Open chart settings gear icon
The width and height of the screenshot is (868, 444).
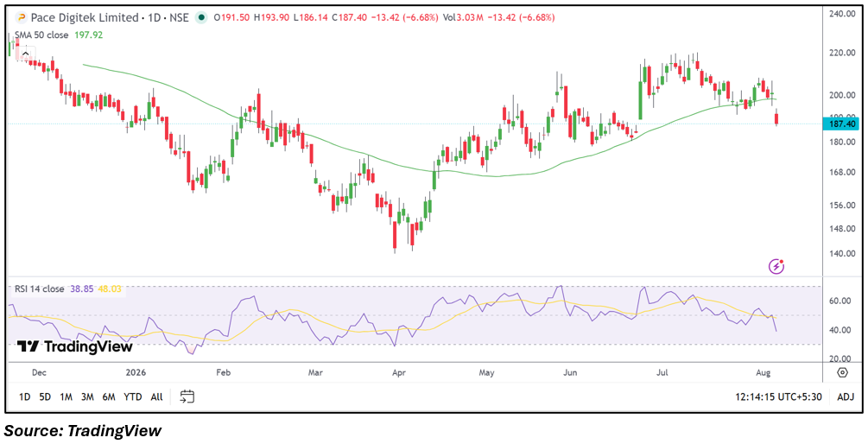[x=843, y=372]
